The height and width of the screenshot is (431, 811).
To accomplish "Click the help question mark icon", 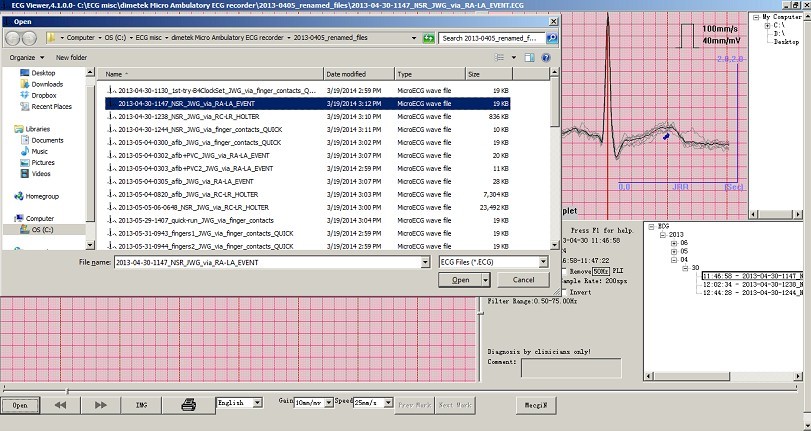I will (x=548, y=58).
